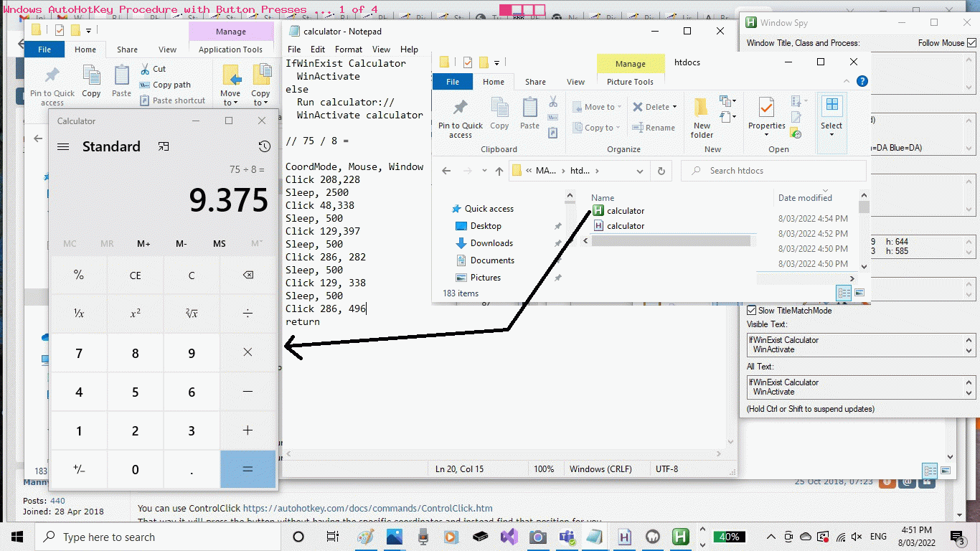Click the Calculator x squared key
This screenshot has height=551, width=980.
135,314
